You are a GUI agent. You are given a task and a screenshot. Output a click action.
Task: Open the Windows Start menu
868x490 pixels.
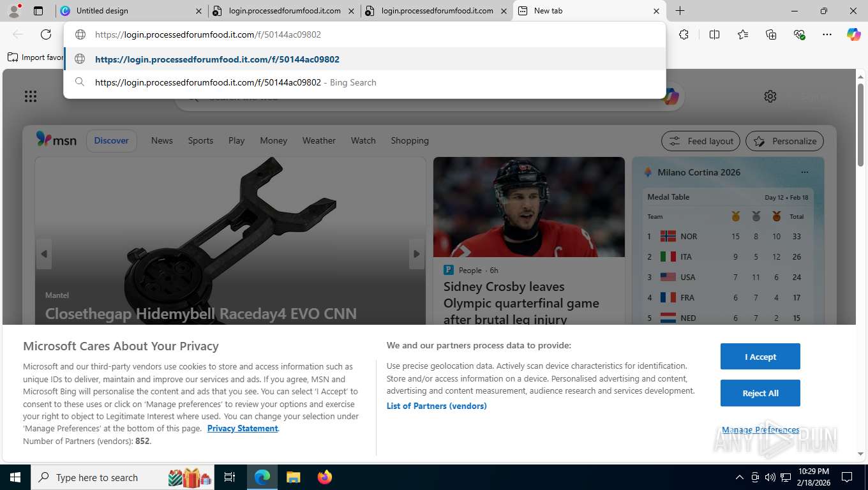point(15,477)
